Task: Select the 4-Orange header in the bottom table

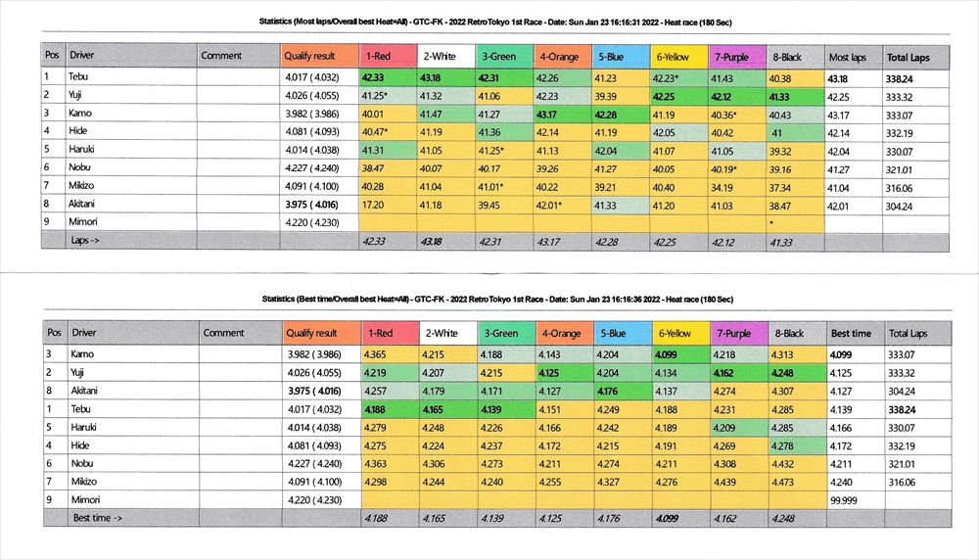Action: pyautogui.click(x=561, y=333)
